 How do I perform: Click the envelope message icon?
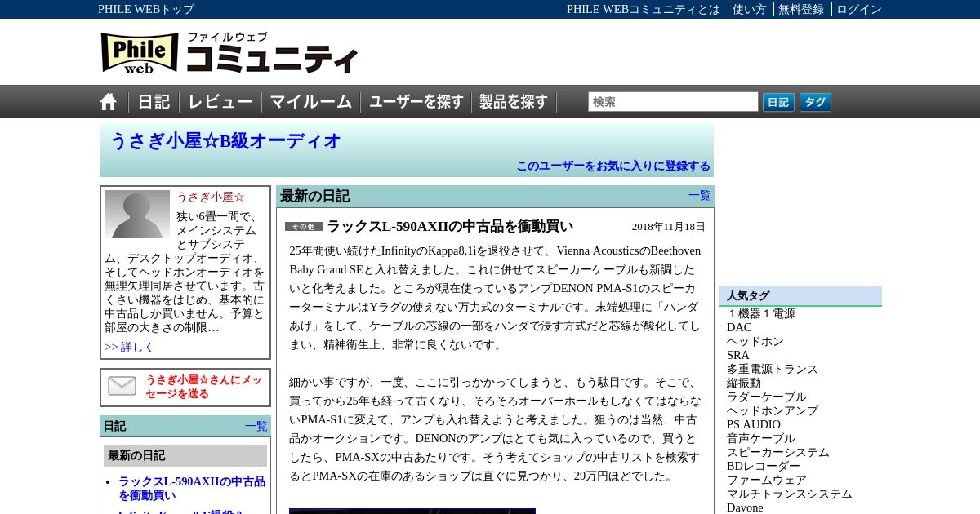pos(122,386)
